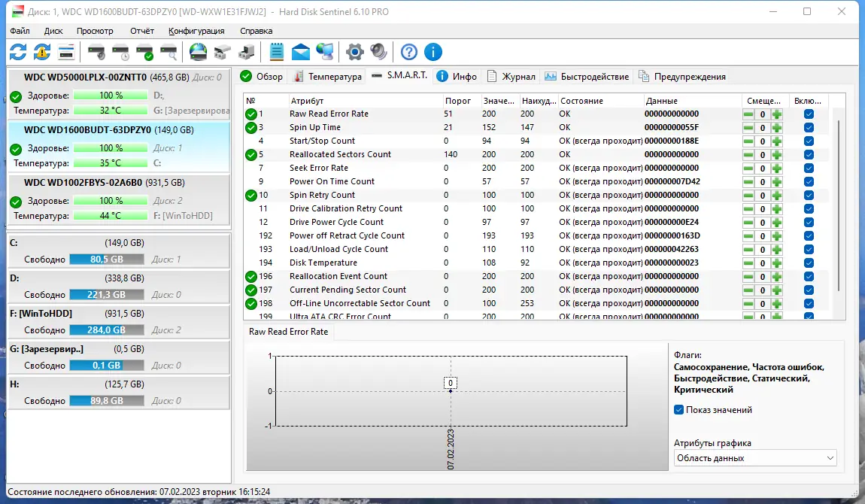
Task: Uncheck the Вкл. checkbox for Raw Read Error Rate
Action: [x=809, y=114]
